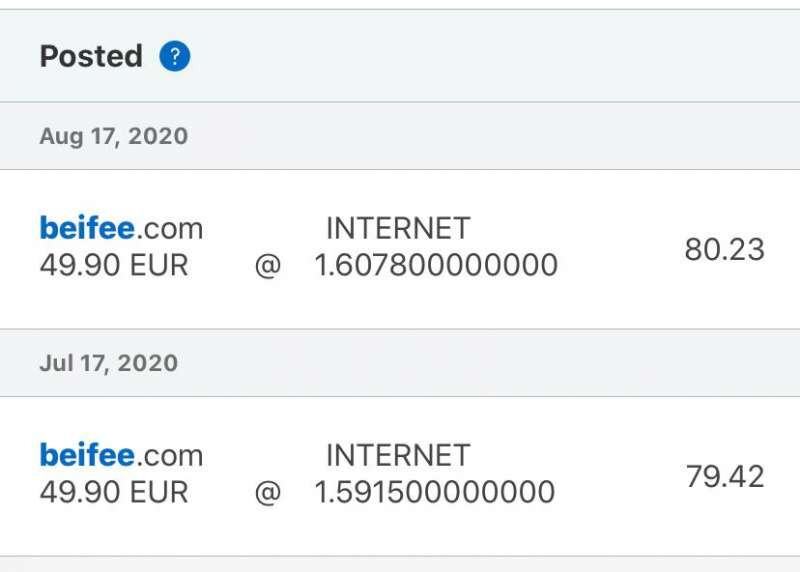Click the blue help question mark icon
The image size is (800, 572).
click(x=174, y=56)
